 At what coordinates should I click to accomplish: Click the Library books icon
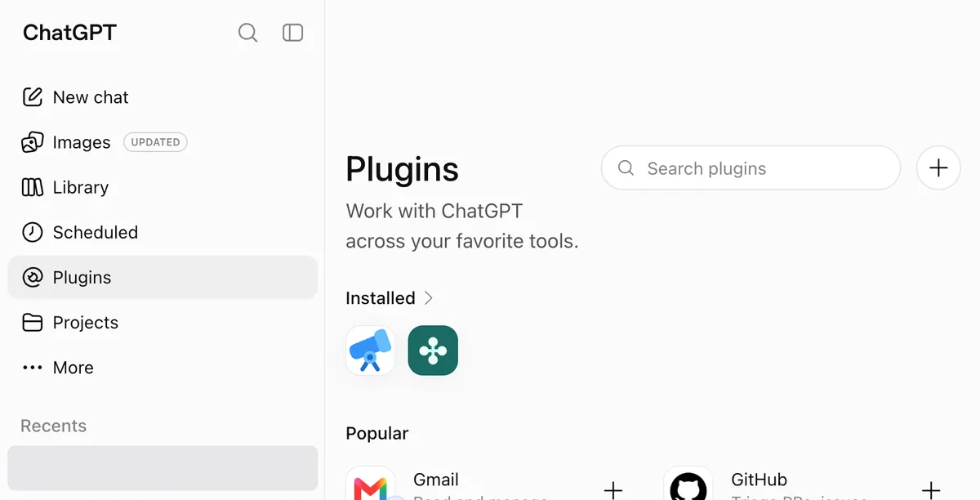[x=32, y=187]
